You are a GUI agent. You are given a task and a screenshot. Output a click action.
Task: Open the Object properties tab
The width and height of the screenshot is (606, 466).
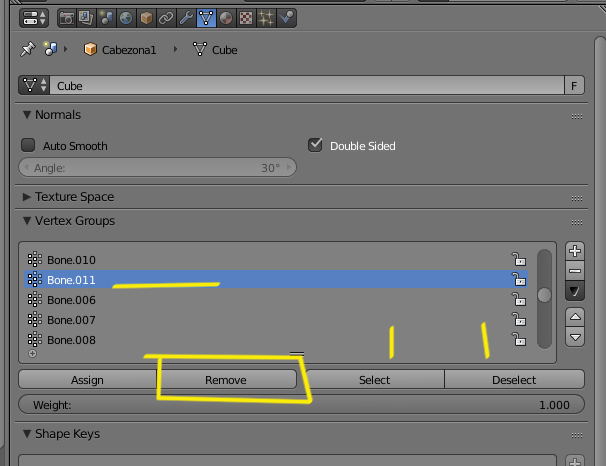146,18
